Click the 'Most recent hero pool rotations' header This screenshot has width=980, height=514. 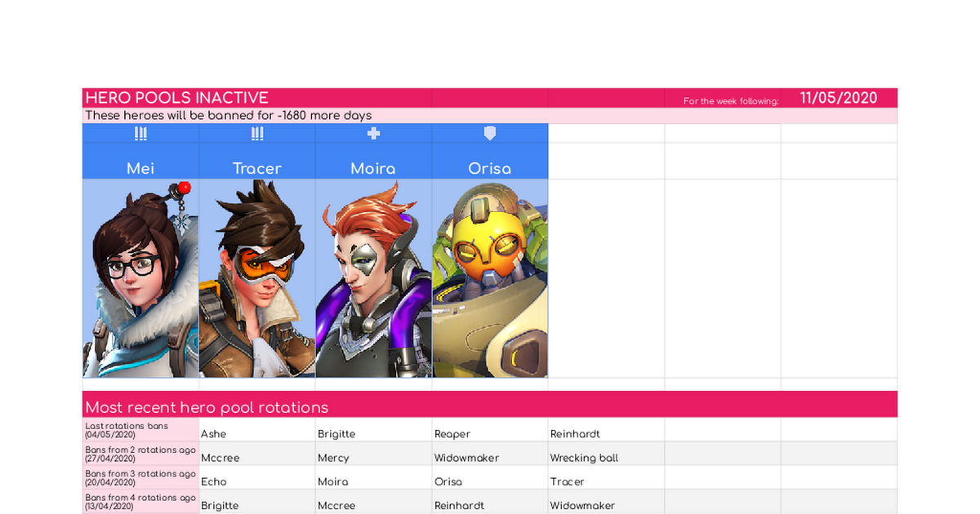coord(490,405)
